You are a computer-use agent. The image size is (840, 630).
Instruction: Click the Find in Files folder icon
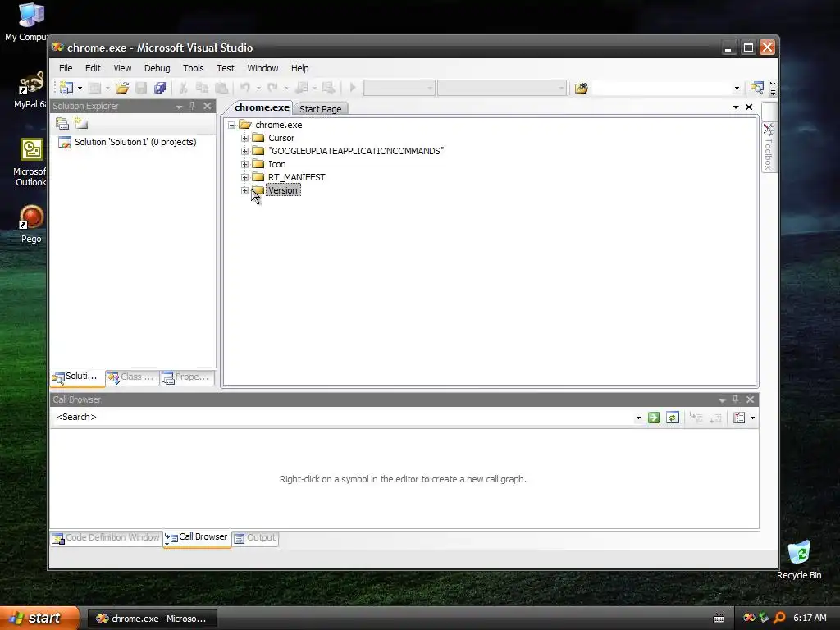(x=581, y=88)
